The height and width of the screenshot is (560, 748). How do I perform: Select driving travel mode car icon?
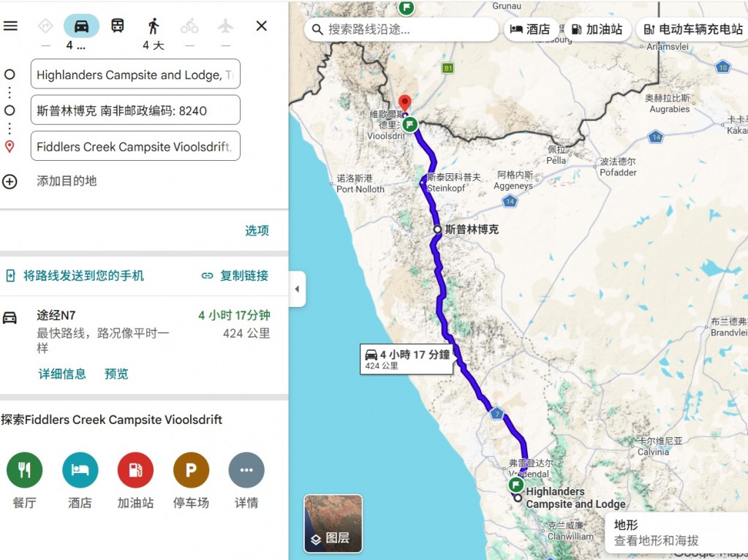[82, 26]
